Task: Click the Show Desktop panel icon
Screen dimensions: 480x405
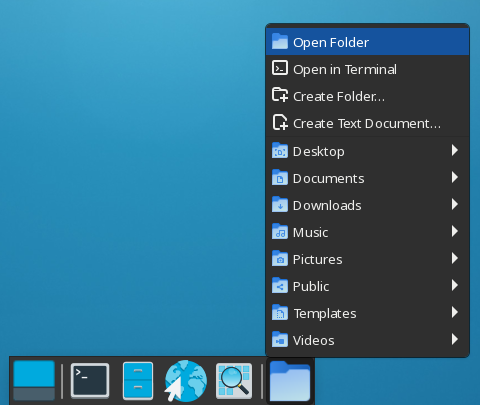Action: point(34,380)
